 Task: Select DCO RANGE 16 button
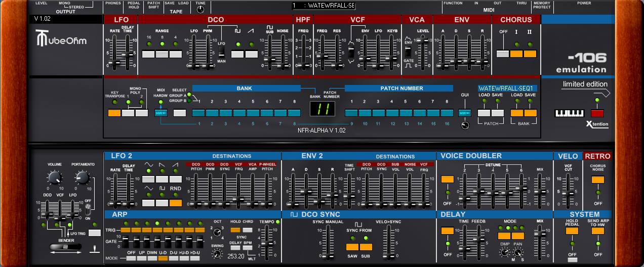148,54
